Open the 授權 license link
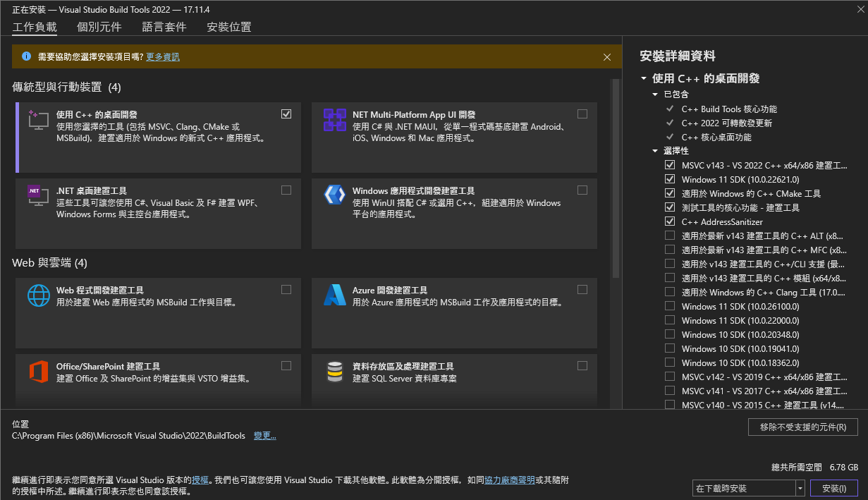 (x=200, y=480)
